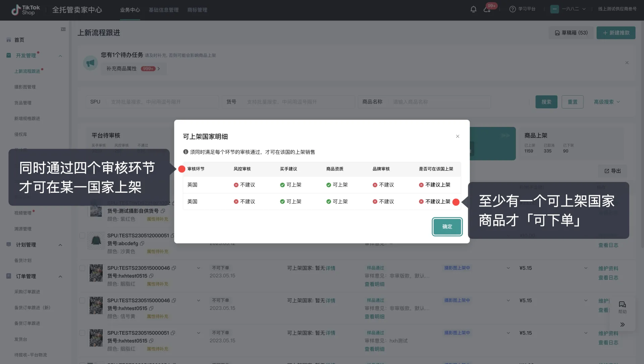Click the 搜索 search button

[x=546, y=102]
